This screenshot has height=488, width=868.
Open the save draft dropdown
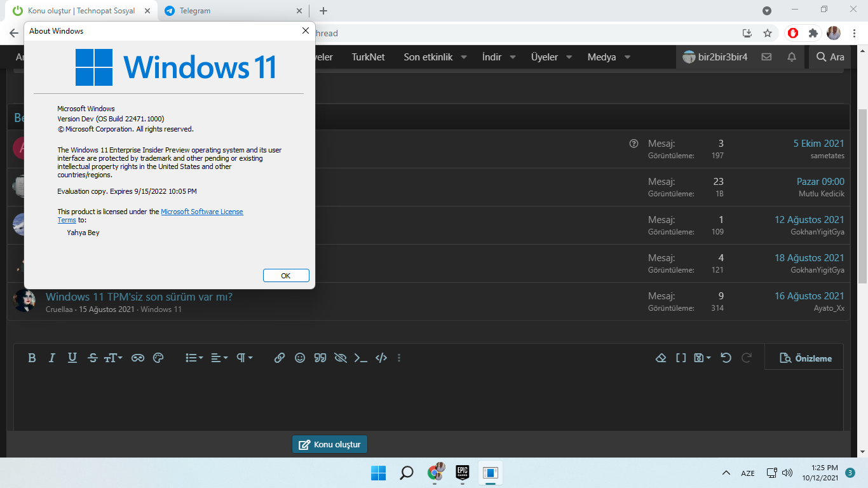click(x=702, y=358)
